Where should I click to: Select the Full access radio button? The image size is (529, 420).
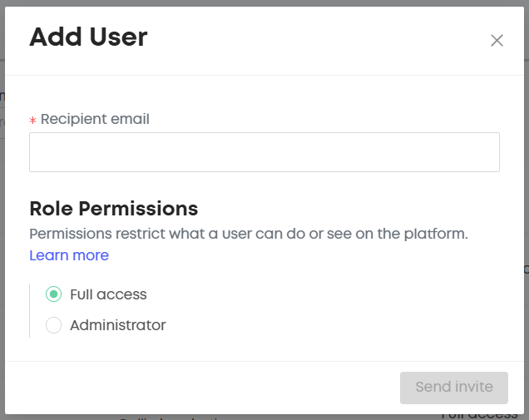(x=53, y=294)
